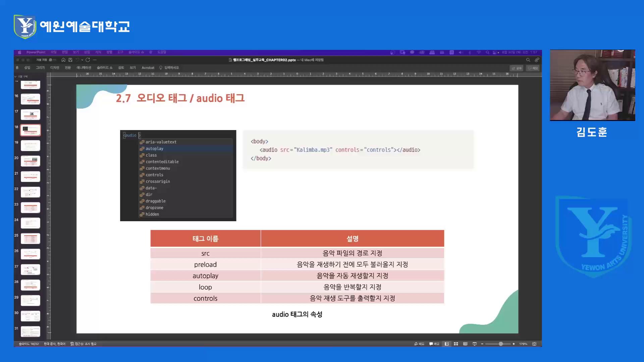The height and width of the screenshot is (362, 644).
Task: Click the Save icon in the quick access toolbar
Action: click(70, 60)
